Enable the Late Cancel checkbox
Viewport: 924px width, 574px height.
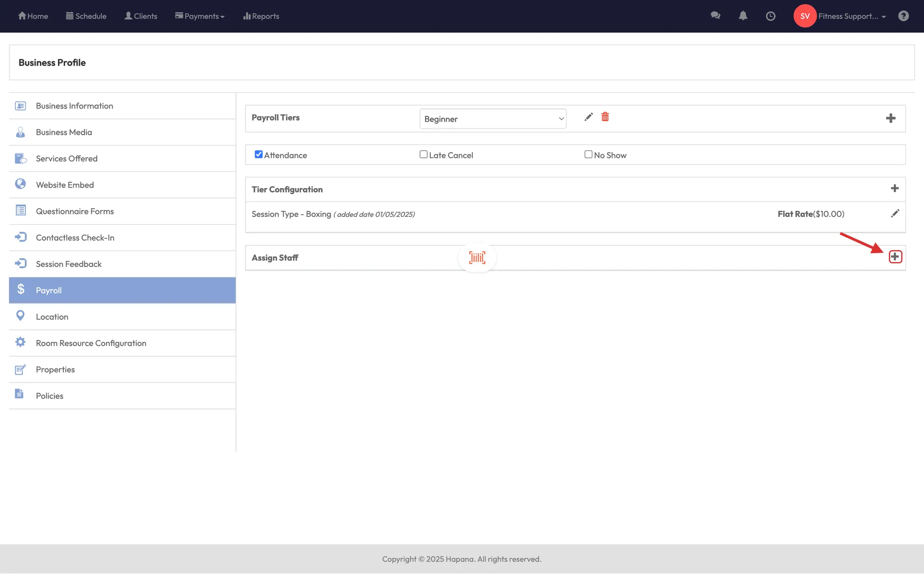pos(423,155)
